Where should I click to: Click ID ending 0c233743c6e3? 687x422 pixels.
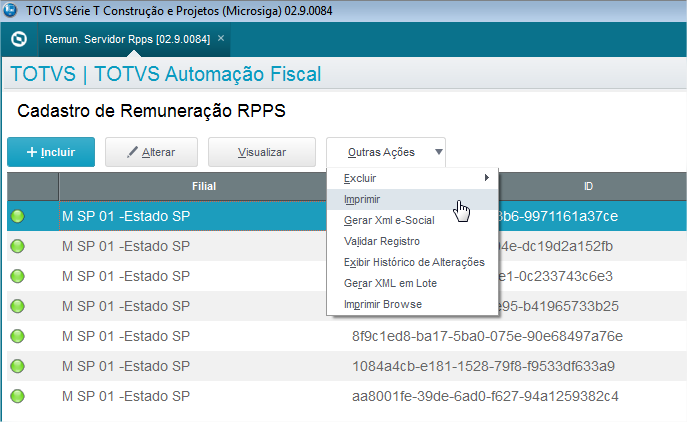[x=556, y=276]
